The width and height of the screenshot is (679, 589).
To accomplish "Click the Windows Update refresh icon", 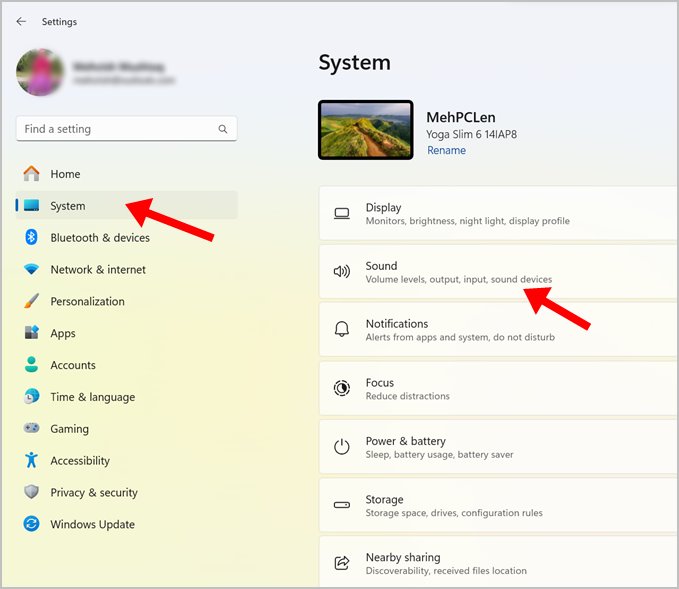I will [31, 524].
